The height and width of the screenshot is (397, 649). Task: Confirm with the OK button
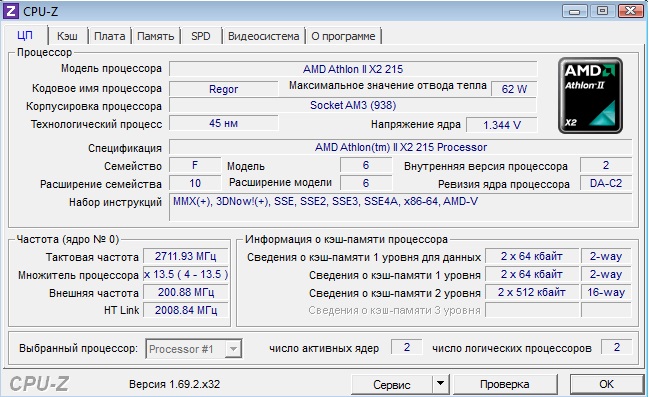pos(606,385)
